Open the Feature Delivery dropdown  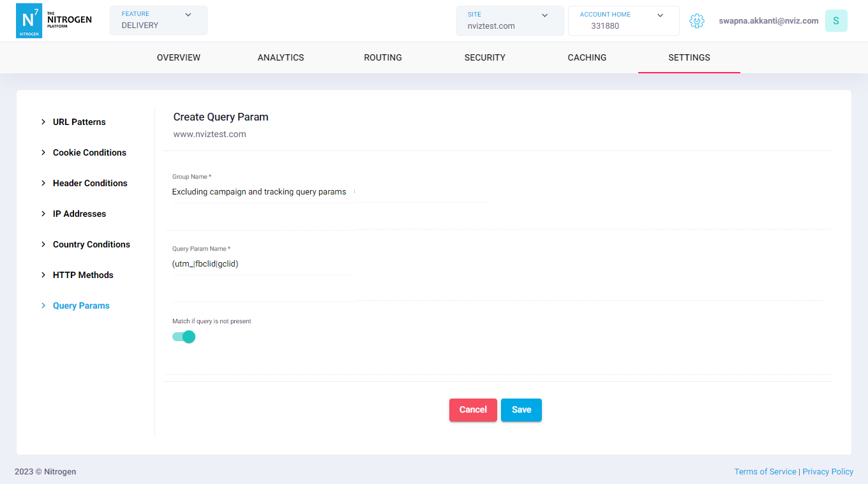[158, 20]
